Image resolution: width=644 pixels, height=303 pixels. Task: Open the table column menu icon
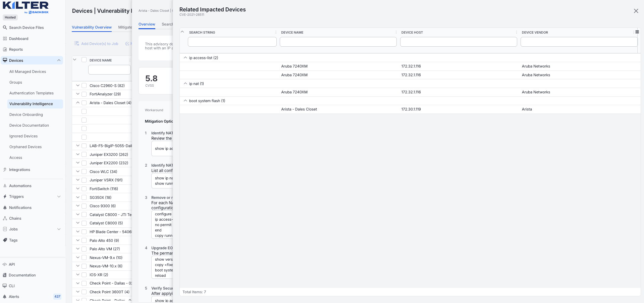point(637,32)
